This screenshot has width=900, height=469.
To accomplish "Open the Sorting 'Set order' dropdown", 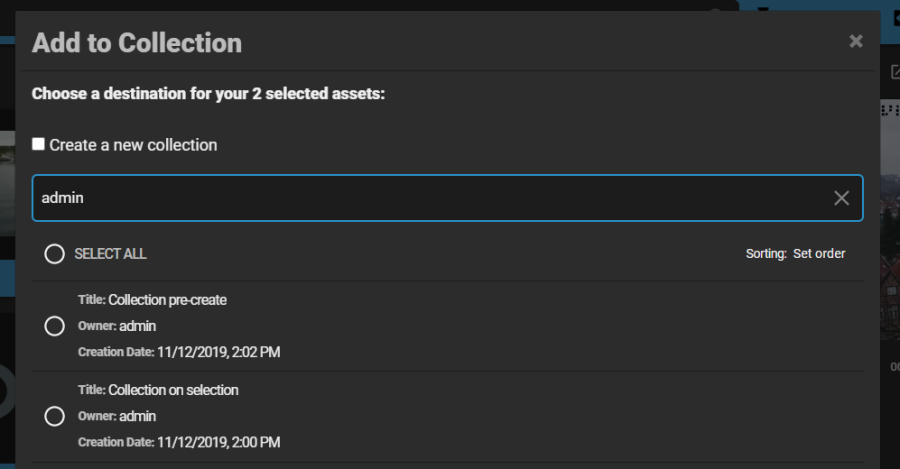I will [819, 254].
